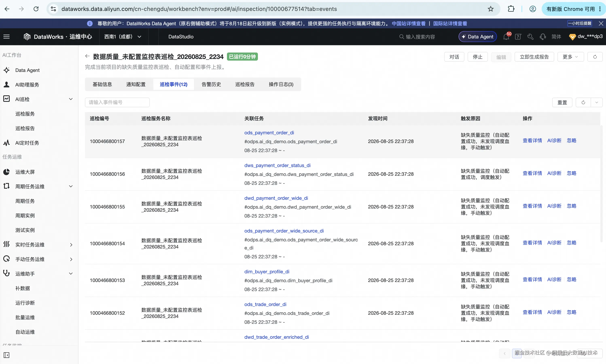Image resolution: width=606 pixels, height=364 pixels.
Task: Click AI诊断 for event 1000466800153
Action: 554,280
